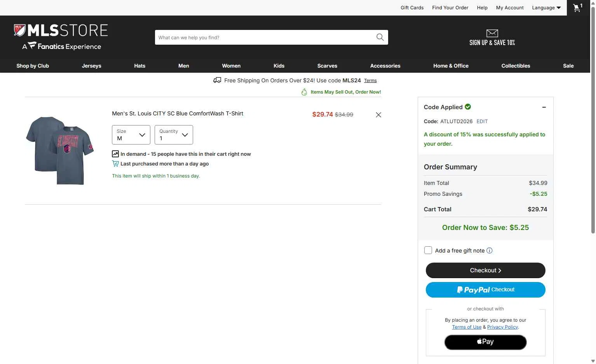596x364 pixels.
Task: Click the black Checkout button
Action: 486,270
